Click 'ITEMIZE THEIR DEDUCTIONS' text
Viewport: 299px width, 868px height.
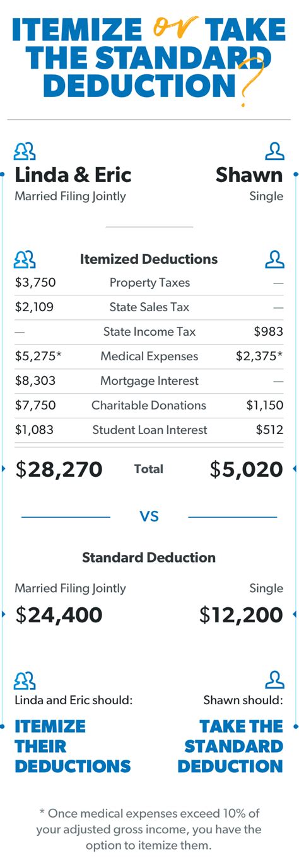pos(73,746)
